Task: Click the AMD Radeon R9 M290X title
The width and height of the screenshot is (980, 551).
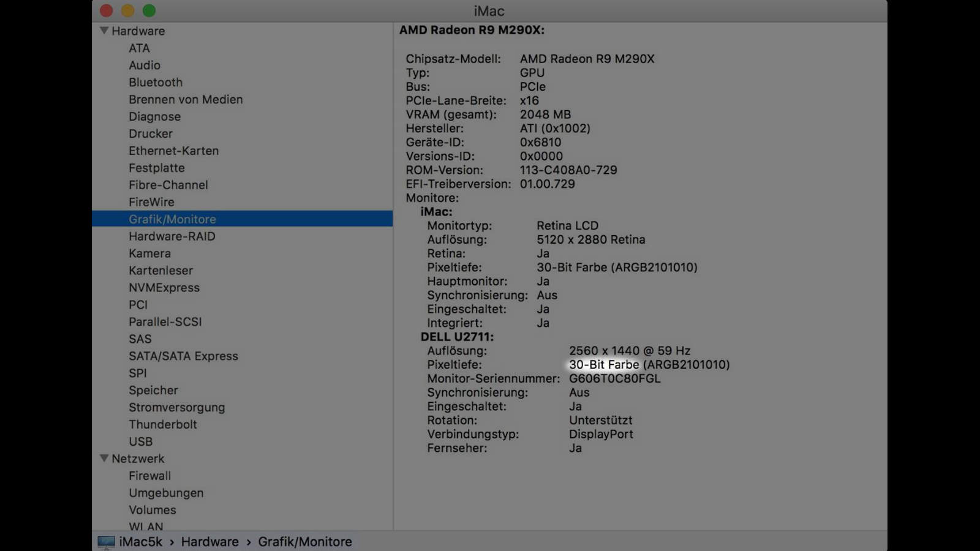Action: pos(472,30)
